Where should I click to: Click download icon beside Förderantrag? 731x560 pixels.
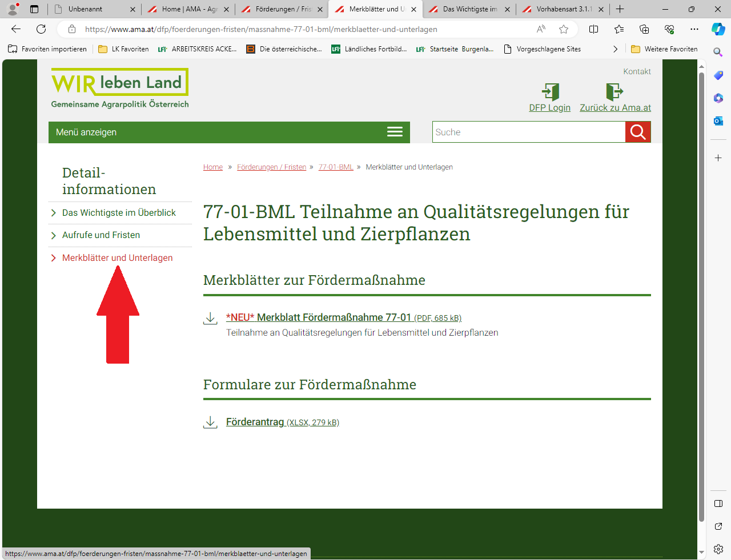[x=211, y=422]
